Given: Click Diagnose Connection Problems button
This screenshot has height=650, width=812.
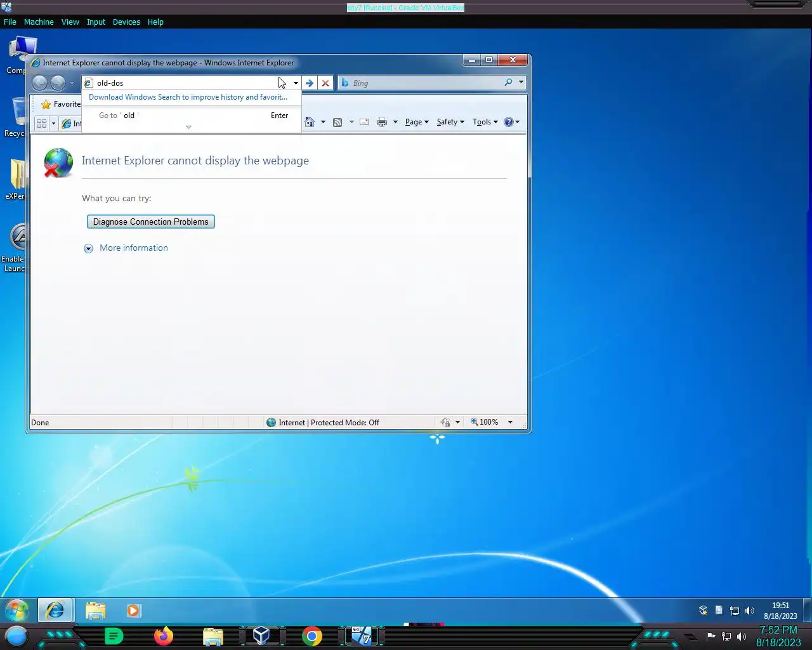Looking at the screenshot, I should pos(151,222).
